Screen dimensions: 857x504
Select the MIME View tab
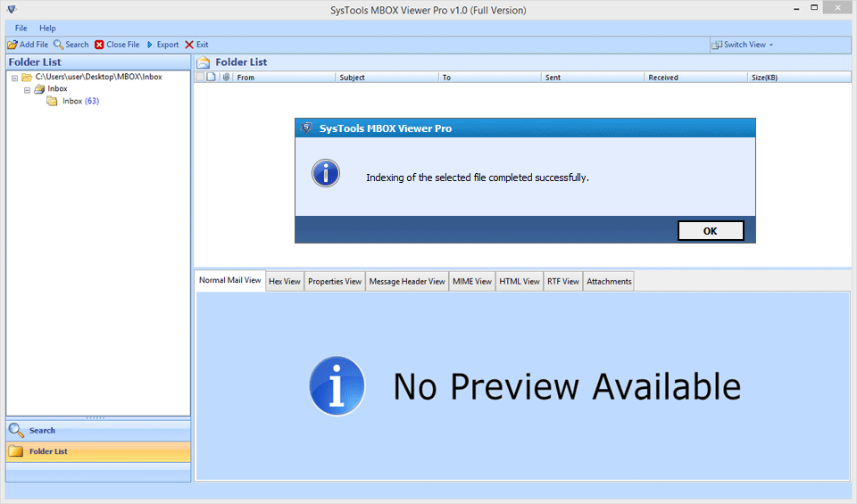click(x=472, y=281)
